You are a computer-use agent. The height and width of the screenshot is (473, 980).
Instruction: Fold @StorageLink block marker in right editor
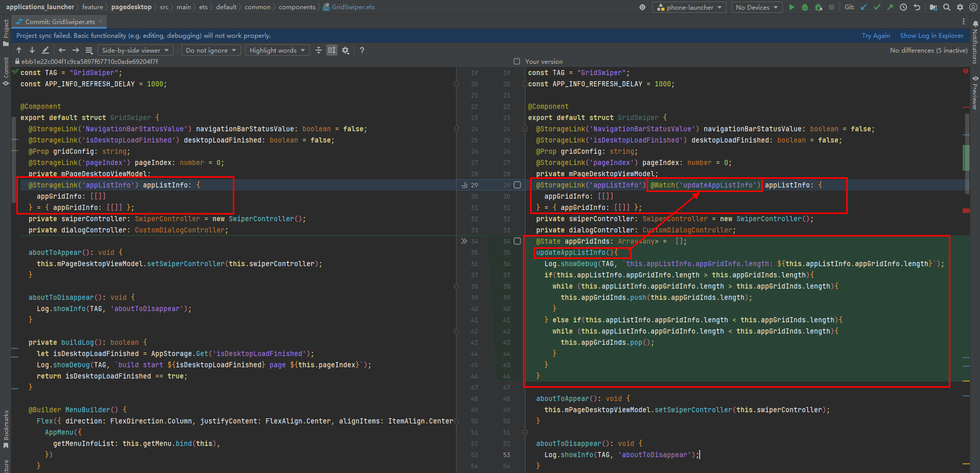click(525, 129)
